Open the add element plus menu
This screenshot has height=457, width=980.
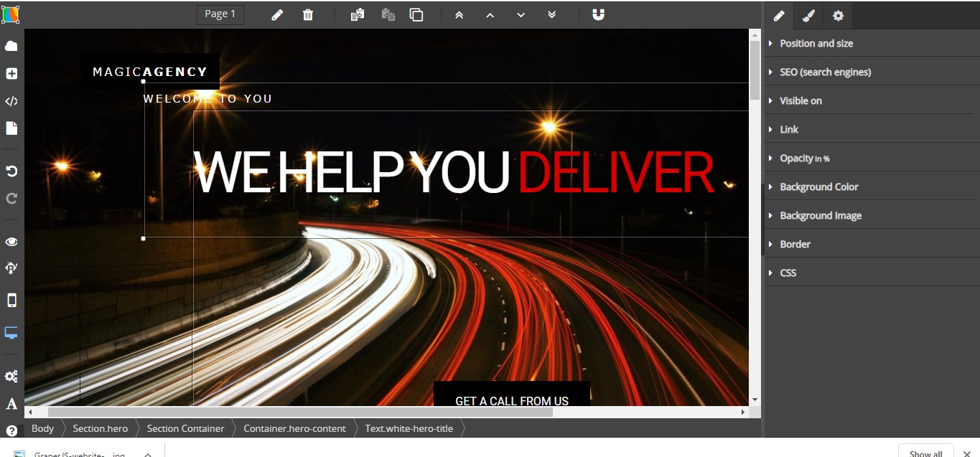(11, 74)
